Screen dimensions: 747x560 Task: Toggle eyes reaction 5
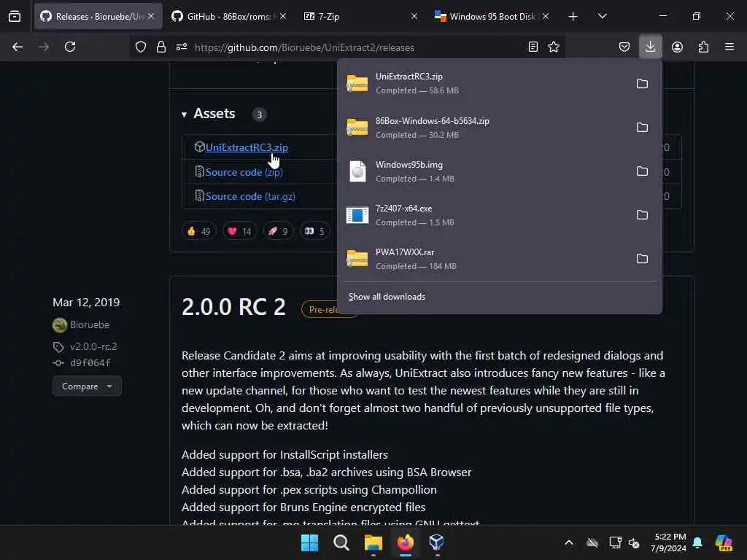[314, 231]
